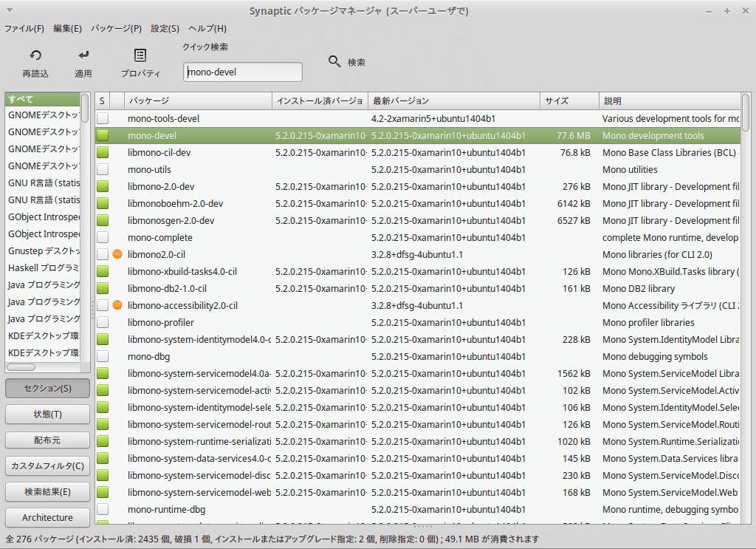This screenshot has width=756, height=549.
Task: Sort by the 最新バージョン column header
Action: pos(454,100)
